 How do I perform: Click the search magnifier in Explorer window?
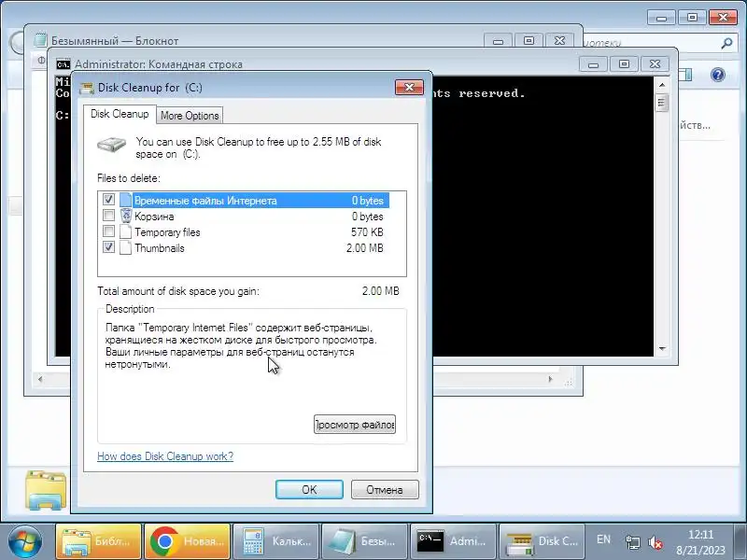pyautogui.click(x=726, y=43)
